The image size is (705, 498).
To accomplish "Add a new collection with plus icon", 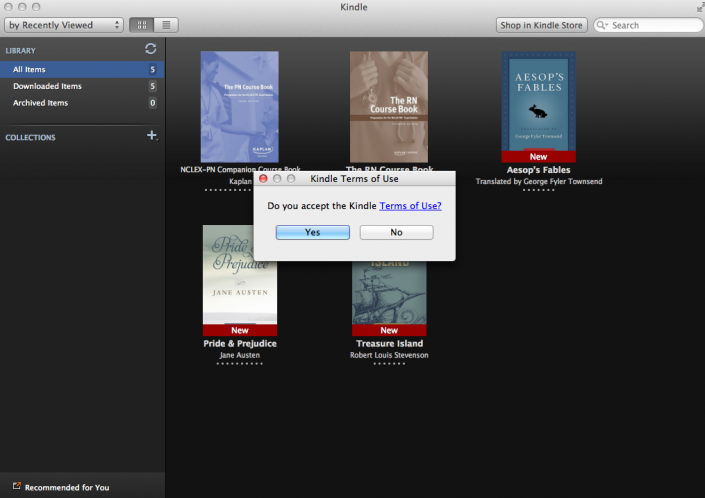I will coord(152,136).
